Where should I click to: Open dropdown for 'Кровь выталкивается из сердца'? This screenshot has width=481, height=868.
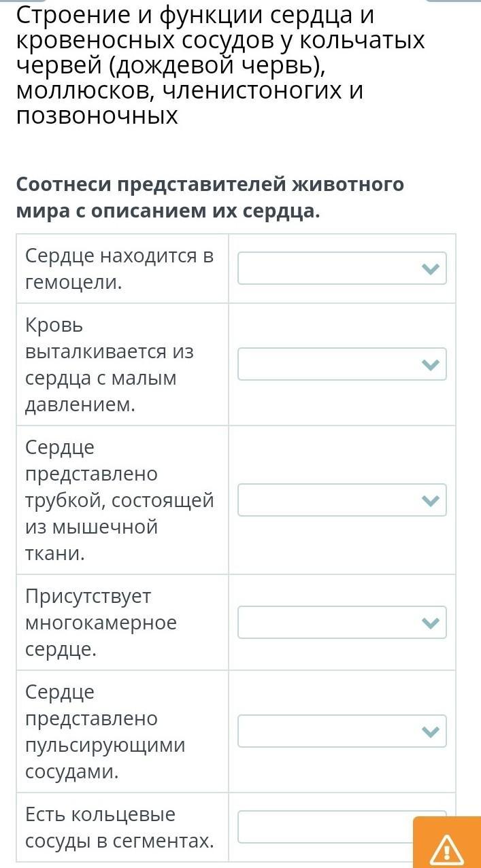click(x=342, y=364)
